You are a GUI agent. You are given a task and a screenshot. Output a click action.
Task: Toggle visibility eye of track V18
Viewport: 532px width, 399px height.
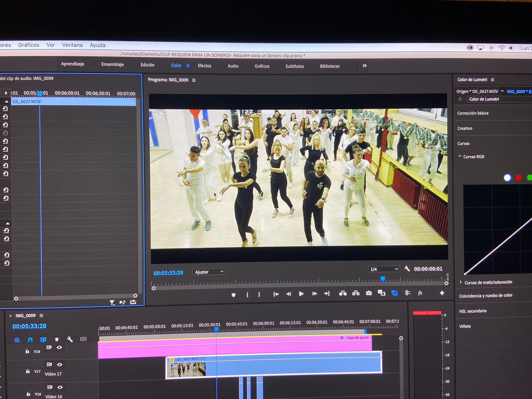[x=59, y=347]
